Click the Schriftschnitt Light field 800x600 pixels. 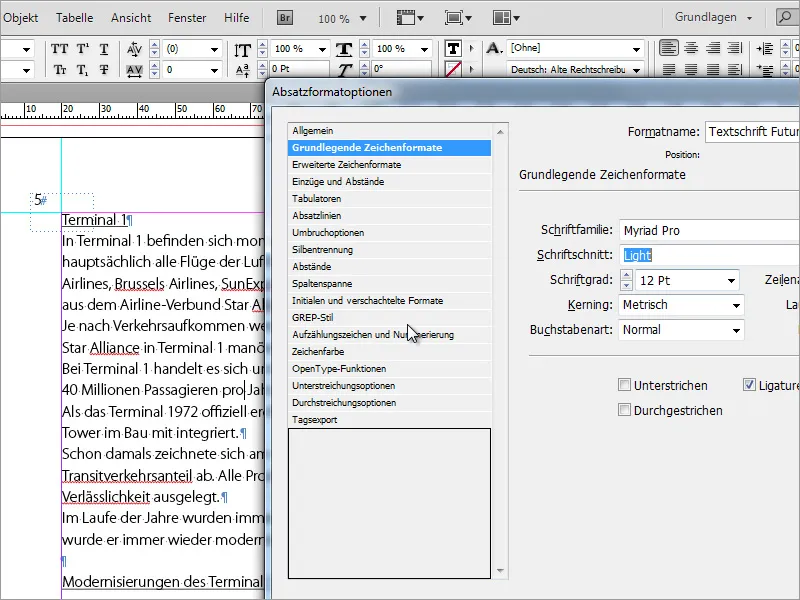point(709,255)
